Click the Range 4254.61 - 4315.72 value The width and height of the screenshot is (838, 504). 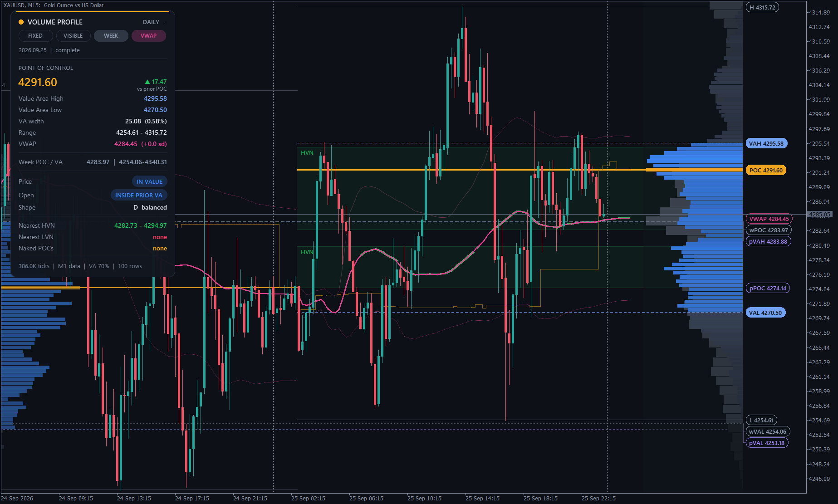click(141, 132)
